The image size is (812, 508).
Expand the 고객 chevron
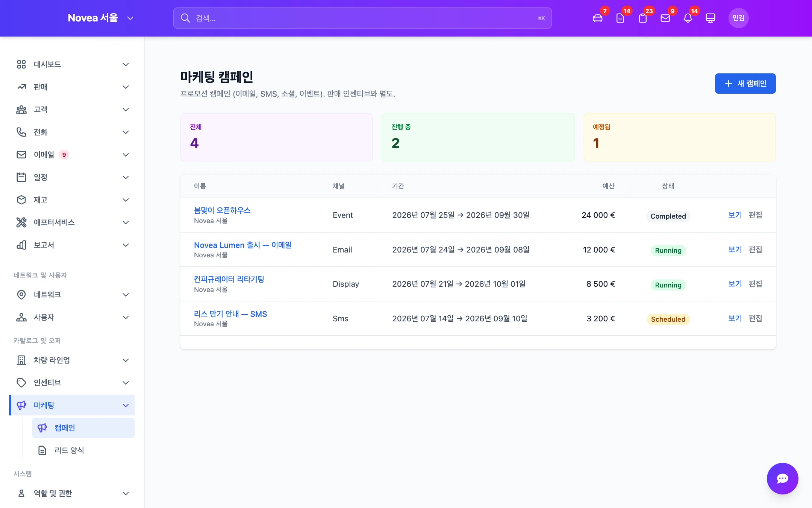(x=126, y=110)
